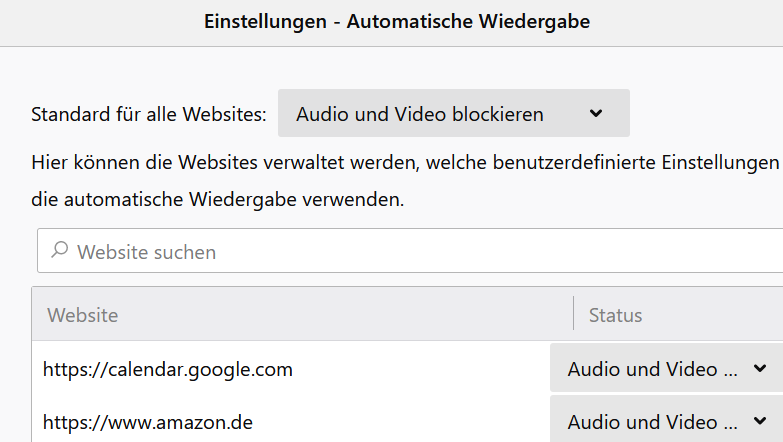Click the "Audio und Video ..." text for calendar.google.com
This screenshot has height=442, width=783.
tap(642, 369)
